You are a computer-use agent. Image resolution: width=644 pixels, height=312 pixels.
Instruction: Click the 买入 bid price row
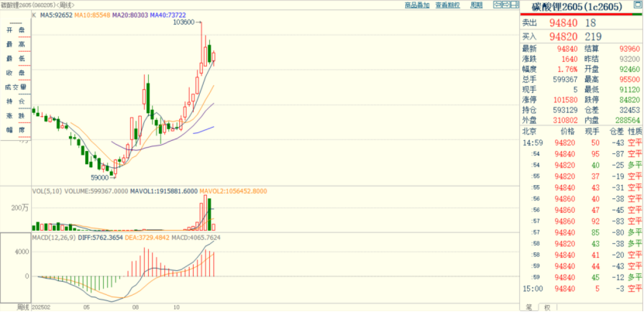point(581,36)
